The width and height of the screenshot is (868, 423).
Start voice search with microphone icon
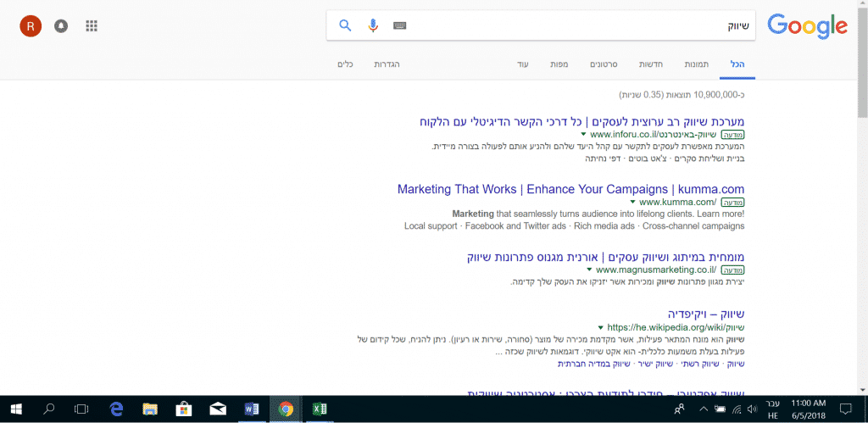[373, 25]
